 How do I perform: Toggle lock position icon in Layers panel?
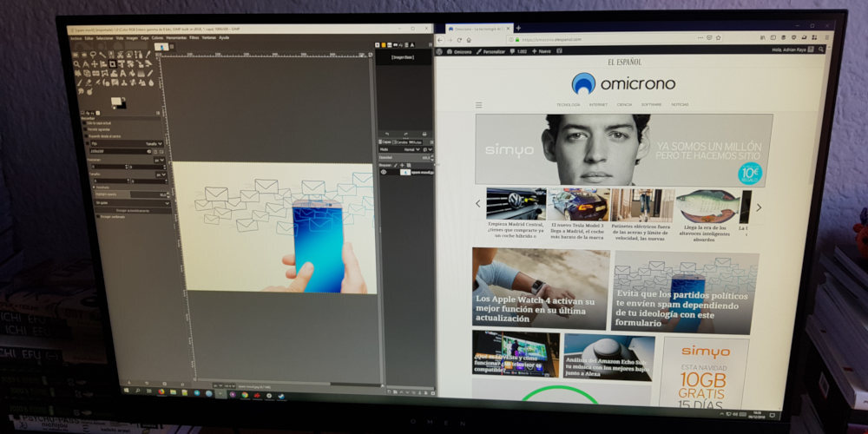[402, 165]
